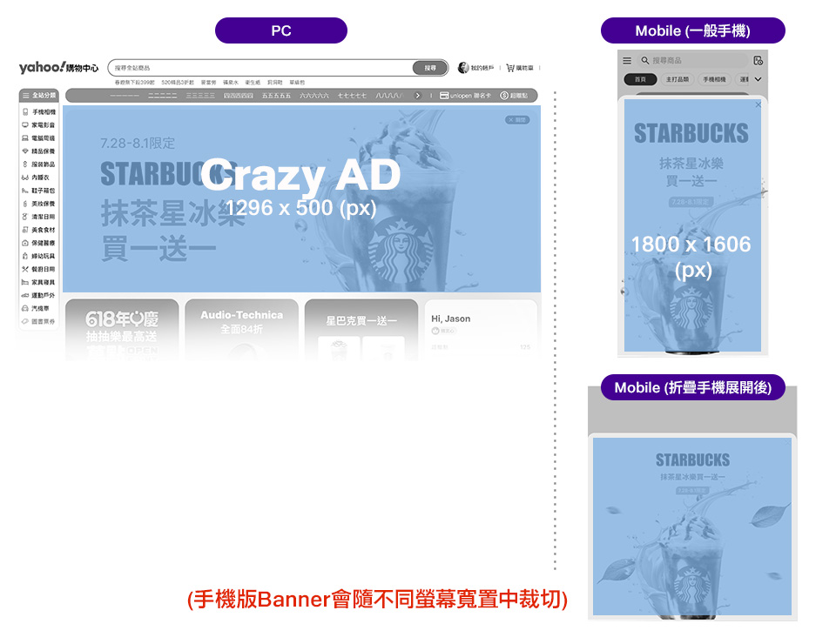
Task: Open the Audio-Technica 全面84折 promotion card
Action: click(241, 329)
